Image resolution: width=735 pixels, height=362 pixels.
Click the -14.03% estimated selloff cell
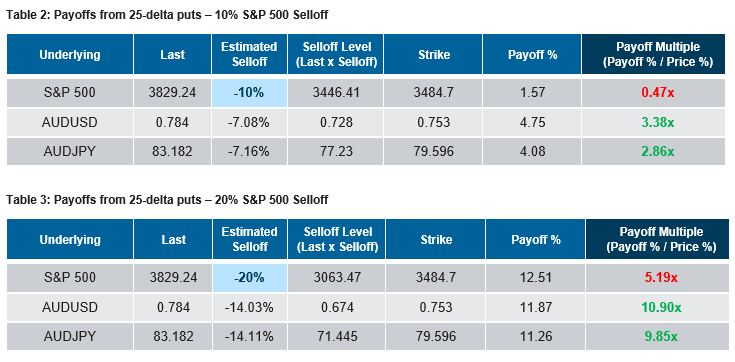tap(249, 307)
